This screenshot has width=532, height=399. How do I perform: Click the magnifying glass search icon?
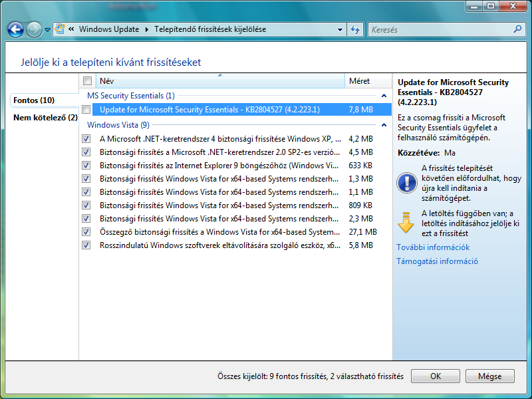(518, 29)
